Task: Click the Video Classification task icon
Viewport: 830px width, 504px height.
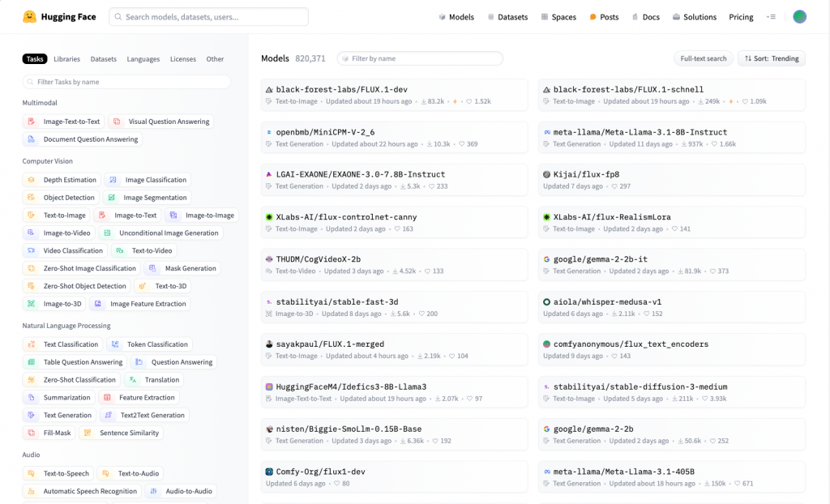Action: point(32,250)
